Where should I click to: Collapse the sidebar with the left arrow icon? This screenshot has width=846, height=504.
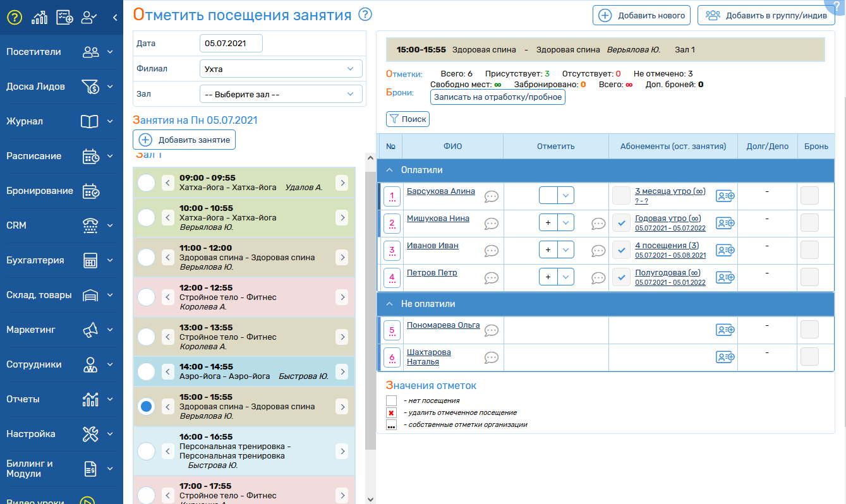coord(115,18)
